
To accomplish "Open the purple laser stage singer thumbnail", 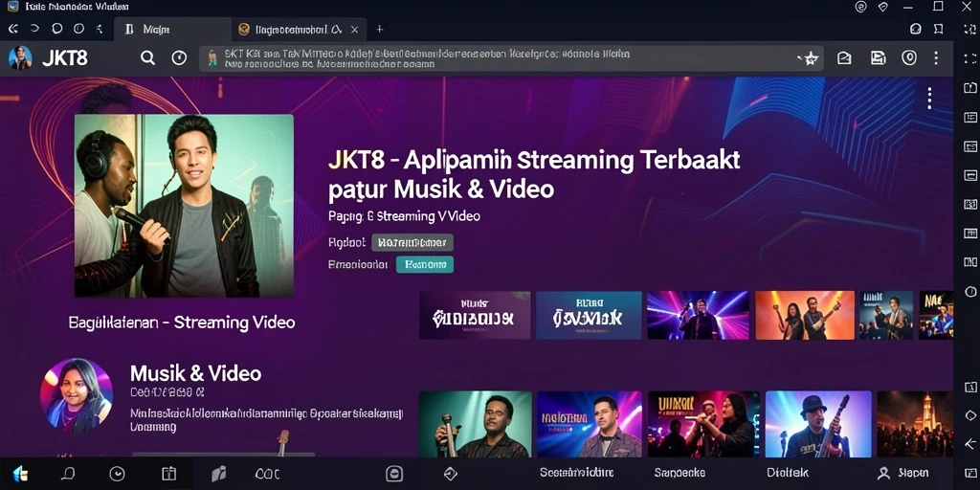I will point(697,316).
